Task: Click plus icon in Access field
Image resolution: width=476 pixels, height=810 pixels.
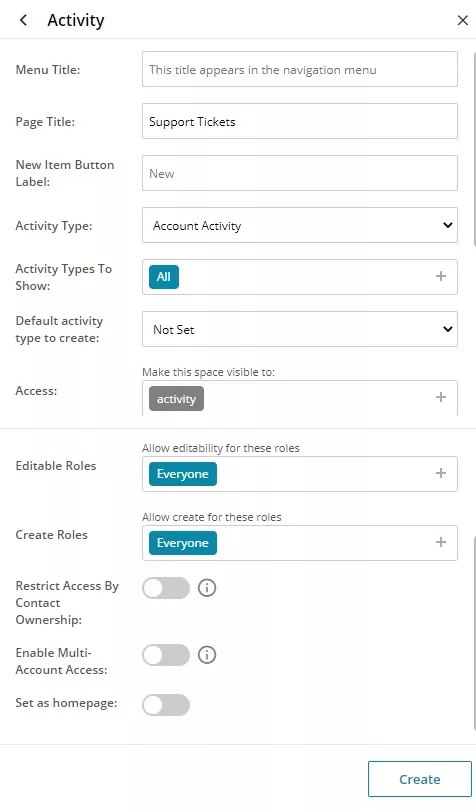Action: tap(441, 397)
